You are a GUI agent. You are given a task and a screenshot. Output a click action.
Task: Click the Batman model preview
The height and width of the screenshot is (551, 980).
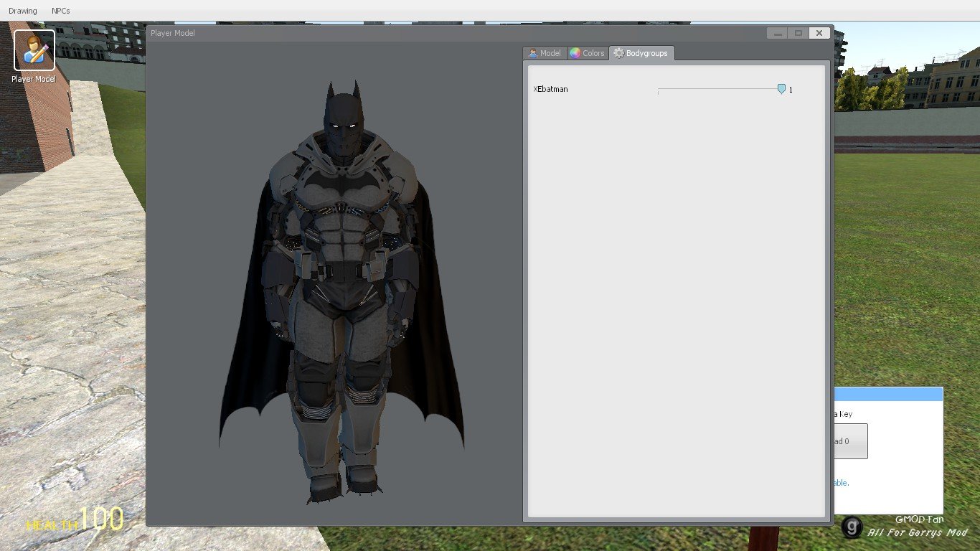tap(341, 291)
